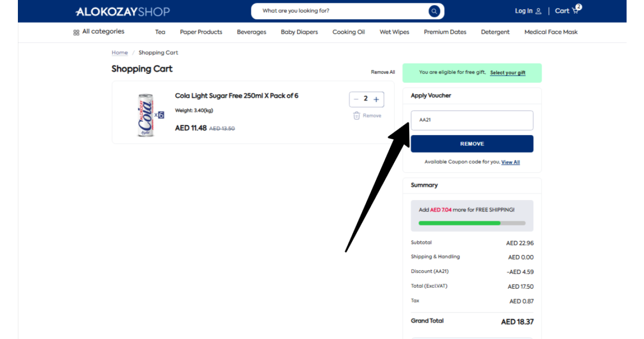
Task: Open the Medical Face Mask category
Action: tap(551, 32)
